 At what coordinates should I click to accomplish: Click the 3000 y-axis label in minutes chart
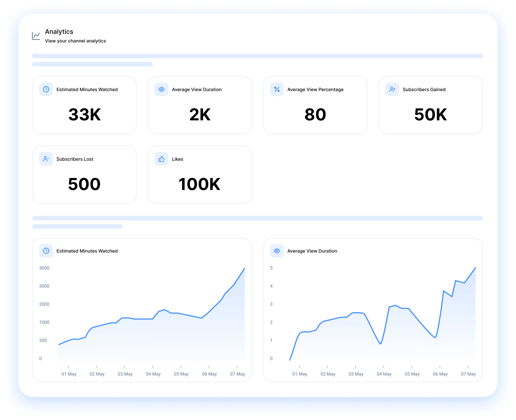point(44,286)
